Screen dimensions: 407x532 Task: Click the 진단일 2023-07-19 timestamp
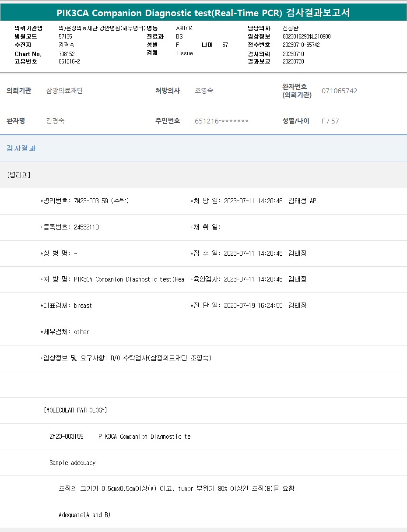pyautogui.click(x=253, y=306)
